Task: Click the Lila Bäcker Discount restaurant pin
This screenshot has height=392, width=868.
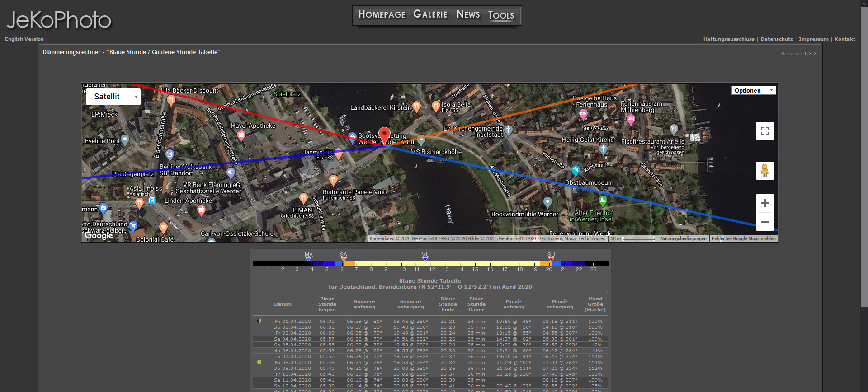Action: (171, 100)
